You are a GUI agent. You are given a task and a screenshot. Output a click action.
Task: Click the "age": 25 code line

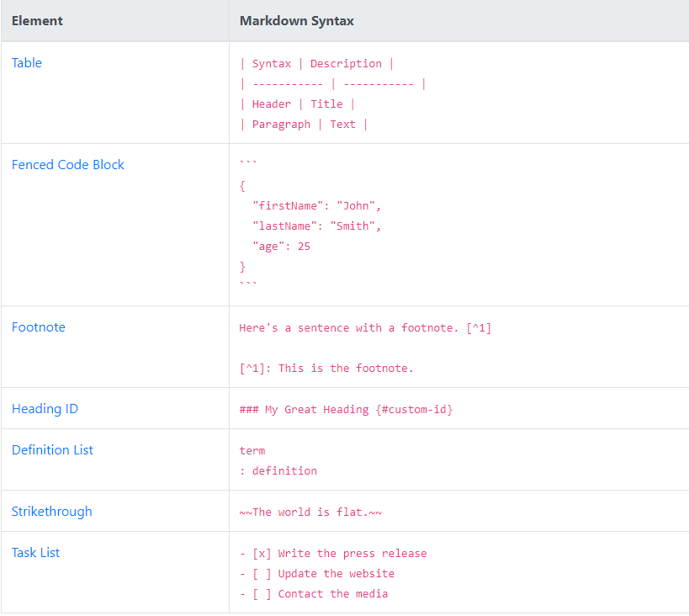(x=281, y=247)
